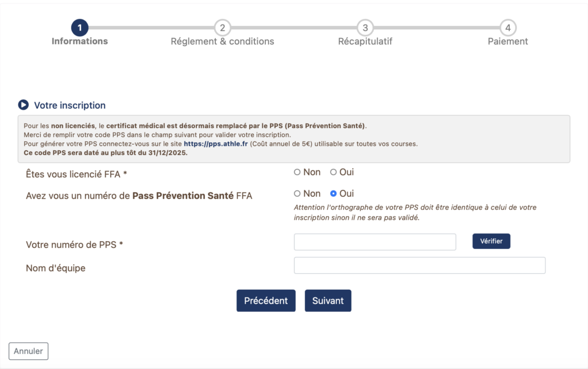588x369 pixels.
Task: Open the Paiement step label
Action: point(508,41)
